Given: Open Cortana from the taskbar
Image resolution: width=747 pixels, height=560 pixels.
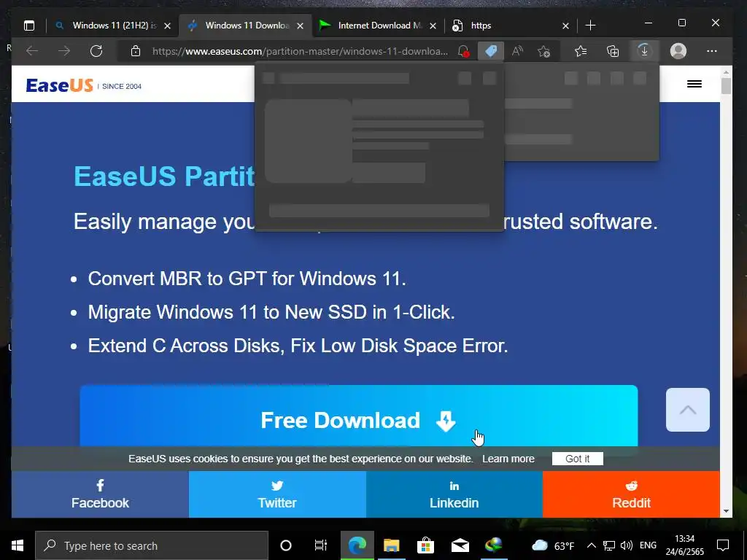Looking at the screenshot, I should click(x=286, y=545).
